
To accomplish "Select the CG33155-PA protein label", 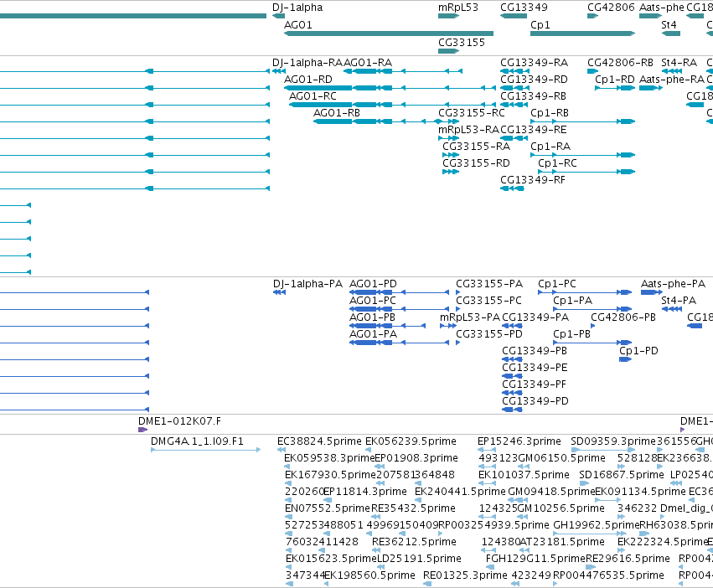I will (489, 284).
